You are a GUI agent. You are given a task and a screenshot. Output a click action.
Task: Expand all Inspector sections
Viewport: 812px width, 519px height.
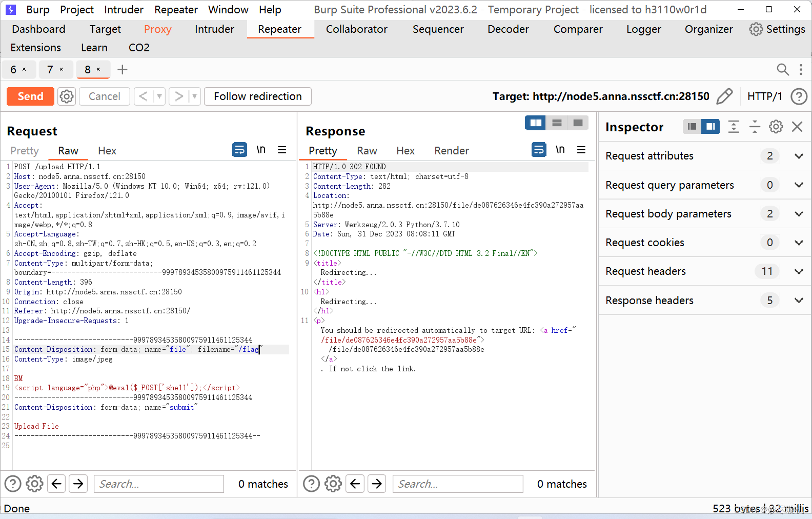click(x=734, y=127)
